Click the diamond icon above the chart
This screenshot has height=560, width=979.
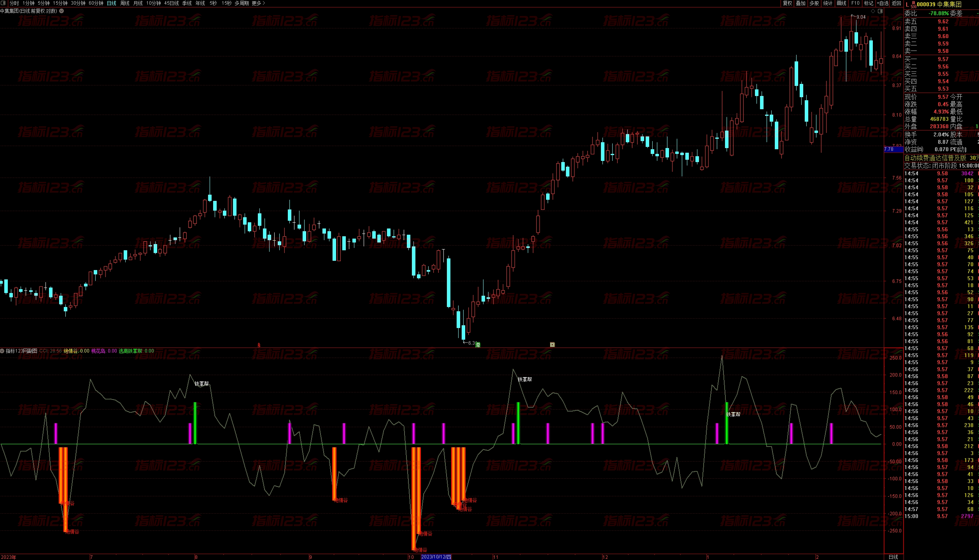(873, 11)
